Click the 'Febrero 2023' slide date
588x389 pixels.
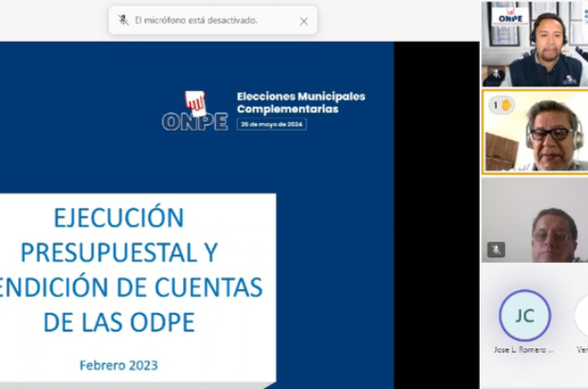click(119, 365)
